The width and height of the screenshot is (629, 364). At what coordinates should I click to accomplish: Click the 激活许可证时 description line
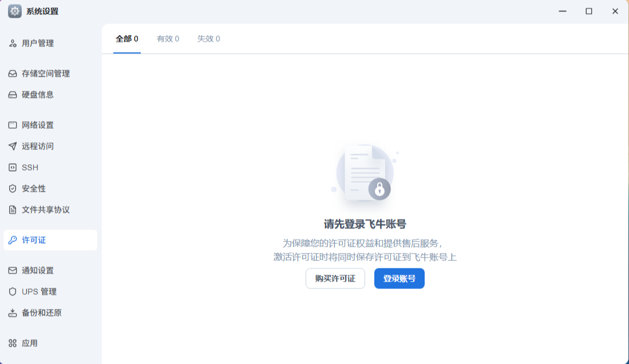pyautogui.click(x=365, y=257)
